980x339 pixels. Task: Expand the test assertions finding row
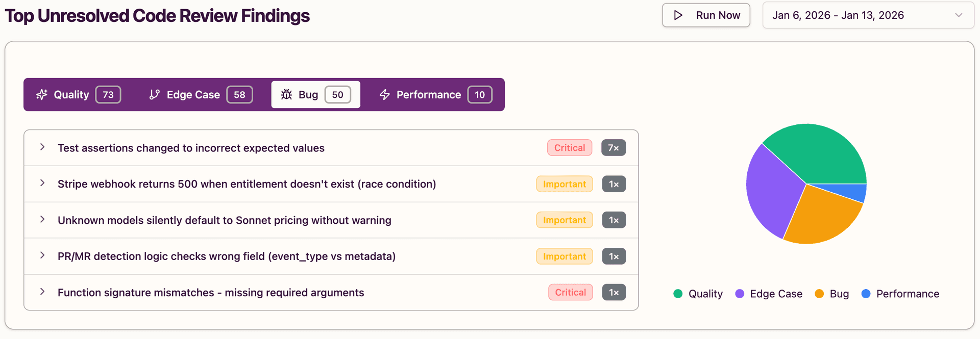click(x=42, y=147)
